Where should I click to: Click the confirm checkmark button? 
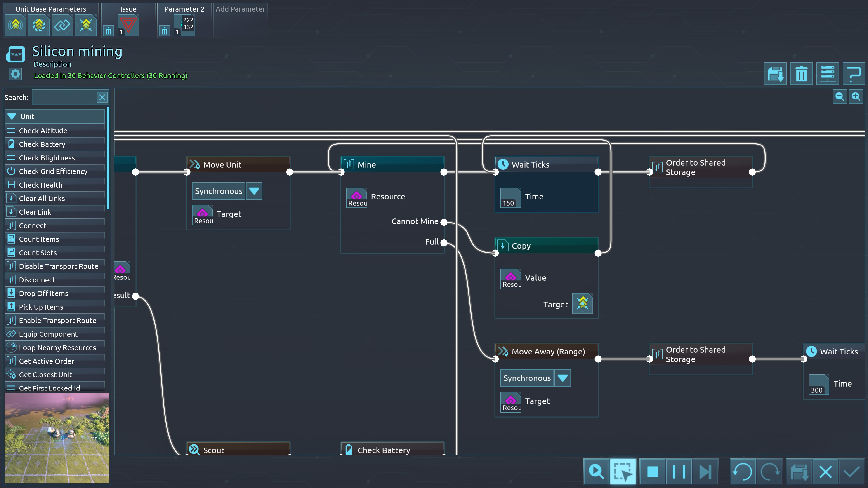pyautogui.click(x=851, y=472)
